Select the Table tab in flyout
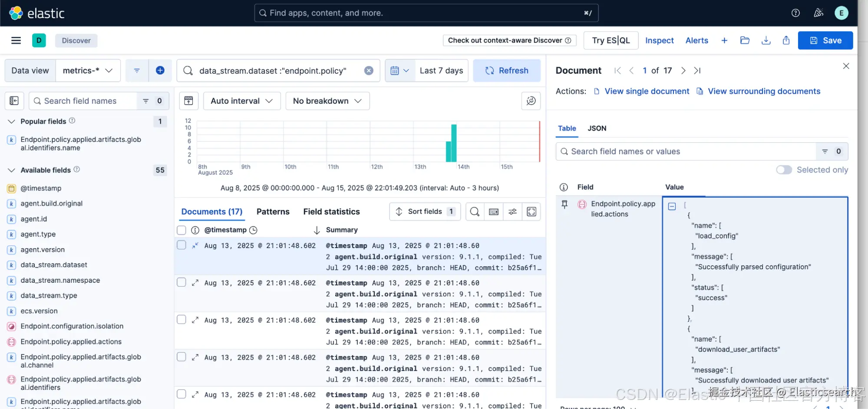Image resolution: width=868 pixels, height=409 pixels. [x=567, y=128]
